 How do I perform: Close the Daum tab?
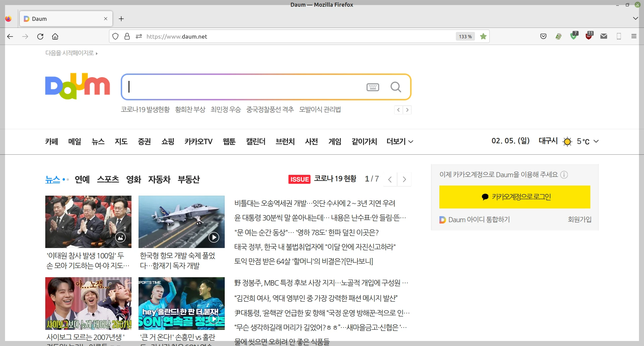pyautogui.click(x=106, y=19)
